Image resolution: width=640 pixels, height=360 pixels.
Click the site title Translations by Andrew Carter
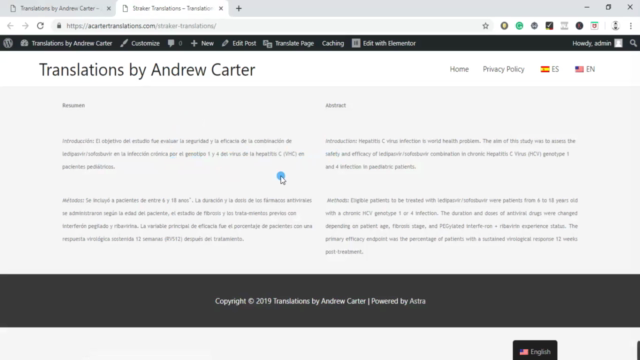(x=147, y=70)
